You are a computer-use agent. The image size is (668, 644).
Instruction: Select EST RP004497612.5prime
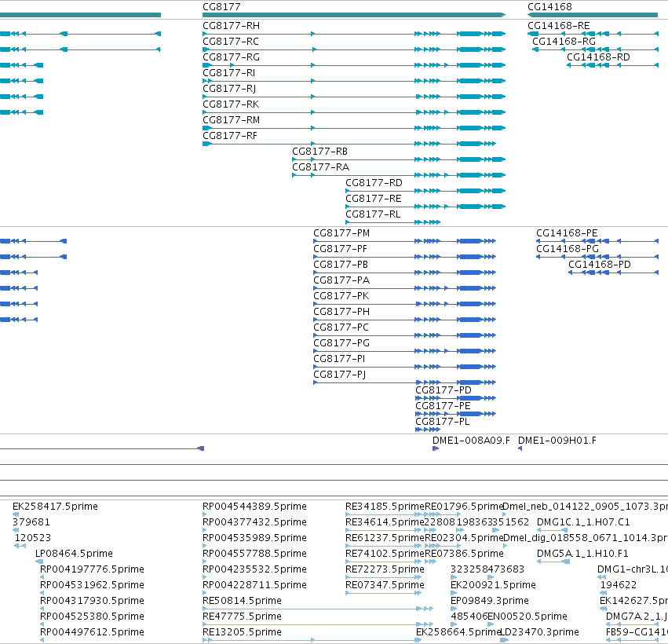[x=92, y=632]
